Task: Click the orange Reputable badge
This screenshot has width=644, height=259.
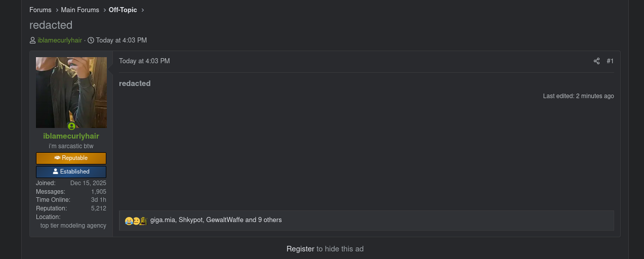Action: point(71,158)
